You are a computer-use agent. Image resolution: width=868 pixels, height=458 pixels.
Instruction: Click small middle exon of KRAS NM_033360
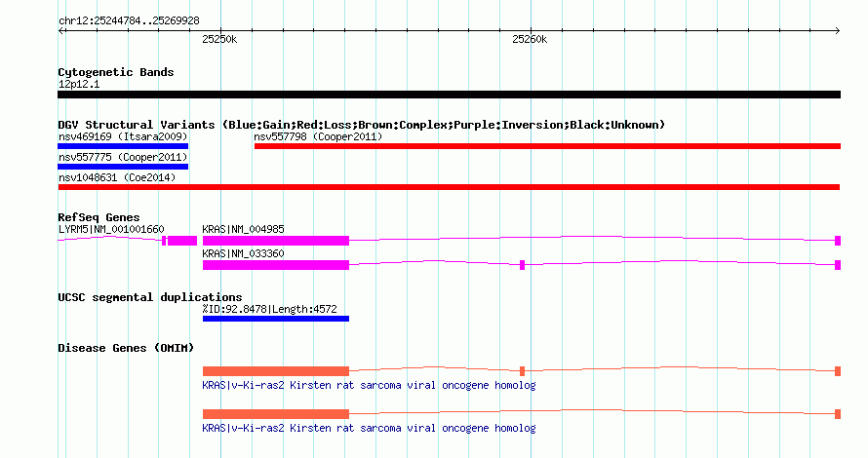522,265
